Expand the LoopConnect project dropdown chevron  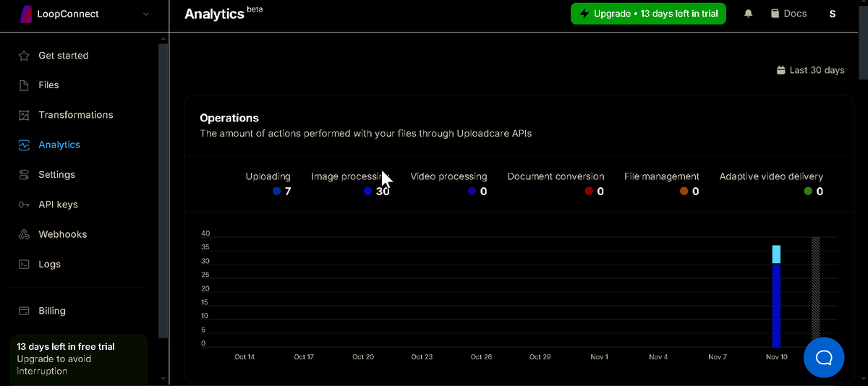pyautogui.click(x=147, y=14)
